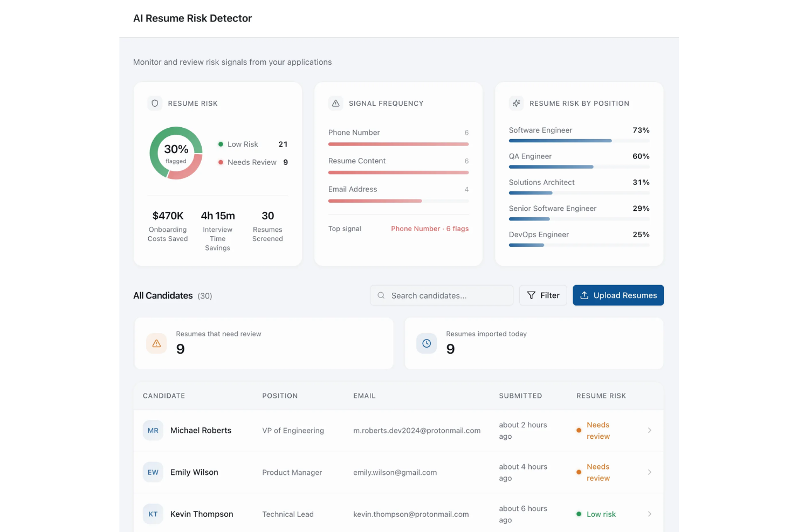Click the Phone Number 6 flags top signal link
Viewport: 798px width, 532px height.
point(430,229)
